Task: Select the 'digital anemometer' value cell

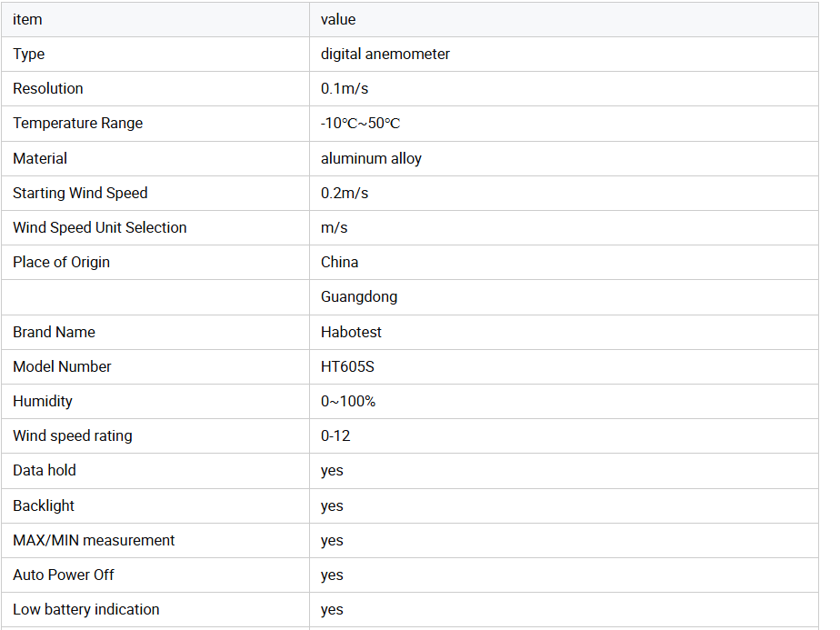Action: pyautogui.click(x=385, y=54)
